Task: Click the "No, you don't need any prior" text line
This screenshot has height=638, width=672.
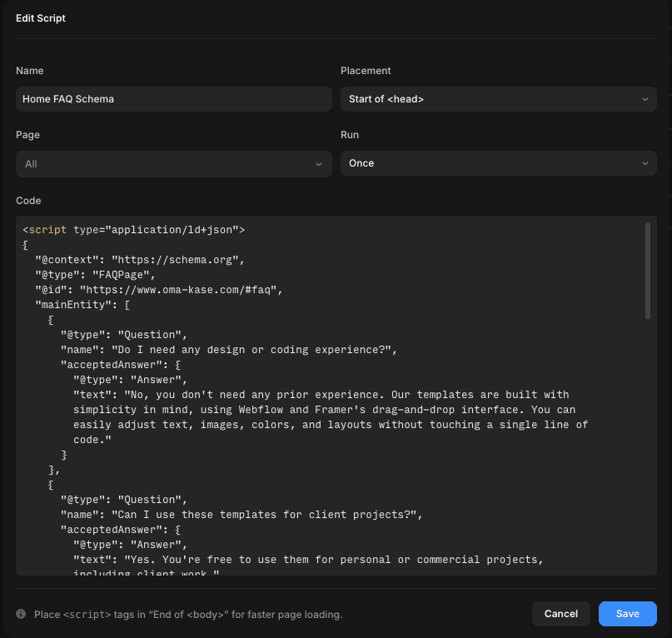Action: [x=321, y=395]
